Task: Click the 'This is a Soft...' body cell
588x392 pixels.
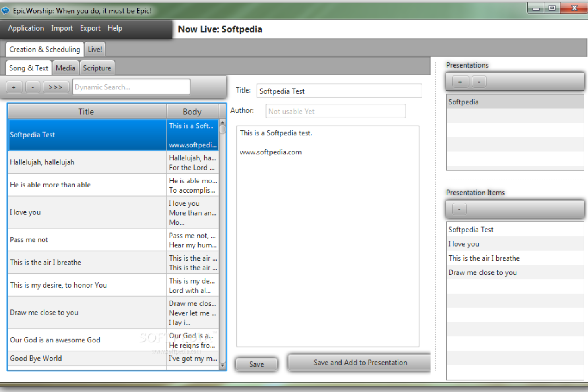Action: (x=193, y=135)
